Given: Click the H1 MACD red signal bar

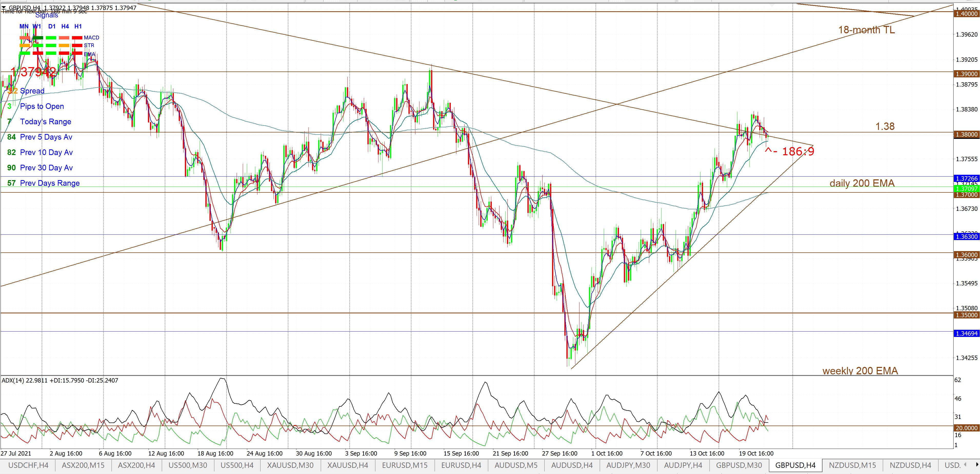Looking at the screenshot, I should click(x=77, y=38).
